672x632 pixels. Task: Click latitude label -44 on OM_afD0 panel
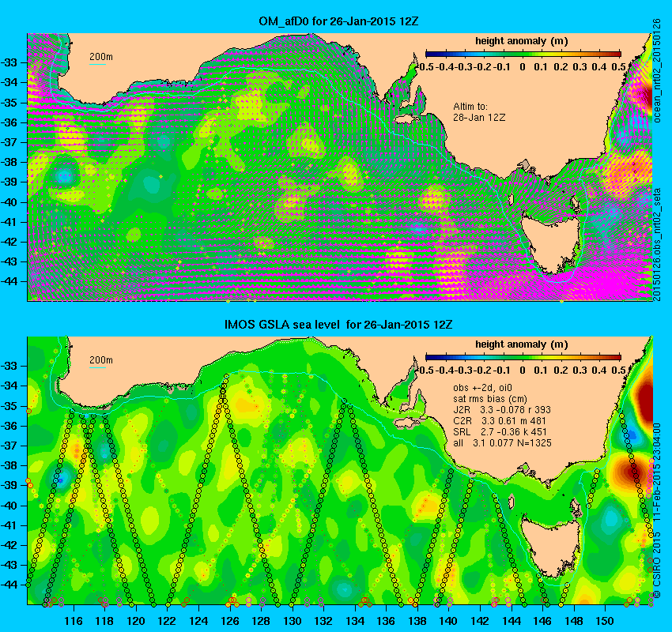9,281
